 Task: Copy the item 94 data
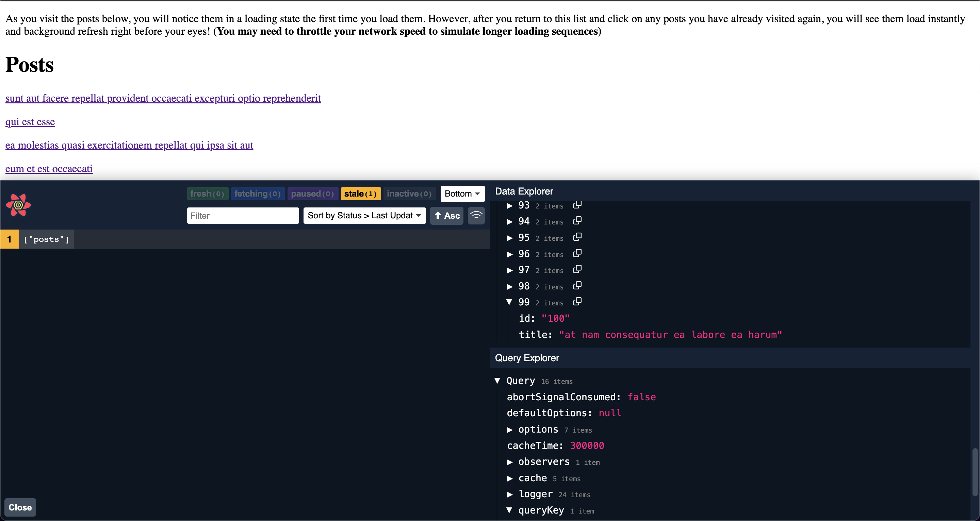[x=577, y=221]
